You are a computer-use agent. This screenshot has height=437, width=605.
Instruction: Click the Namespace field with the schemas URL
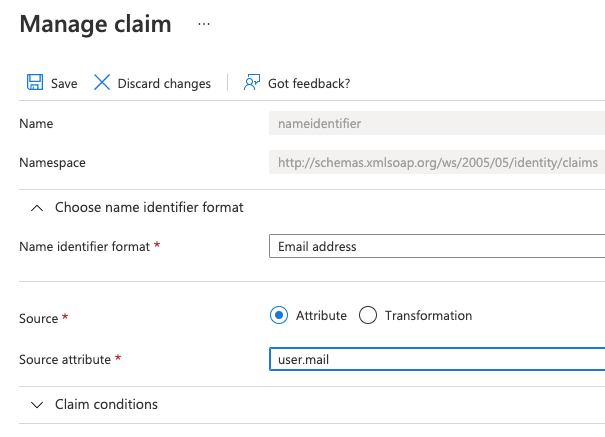pos(437,162)
